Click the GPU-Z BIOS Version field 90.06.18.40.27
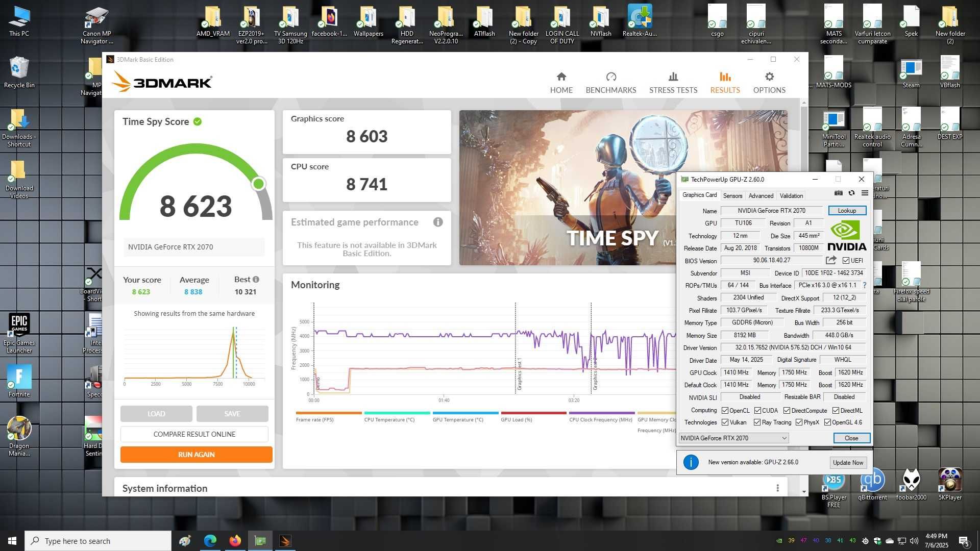This screenshot has height=551, width=980. 771,261
